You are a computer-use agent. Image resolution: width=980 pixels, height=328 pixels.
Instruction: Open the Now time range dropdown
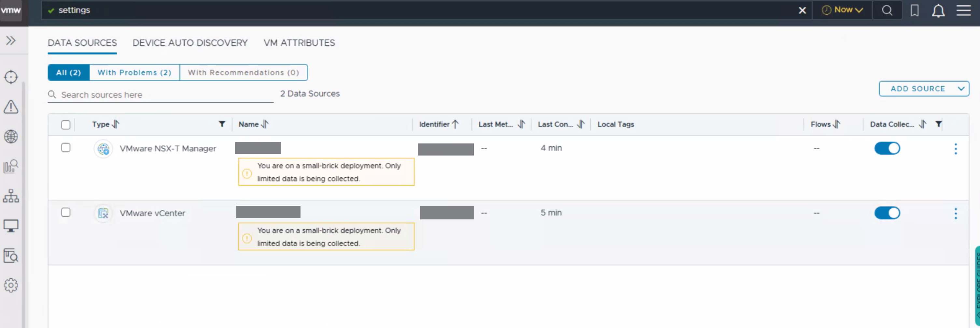tap(842, 10)
